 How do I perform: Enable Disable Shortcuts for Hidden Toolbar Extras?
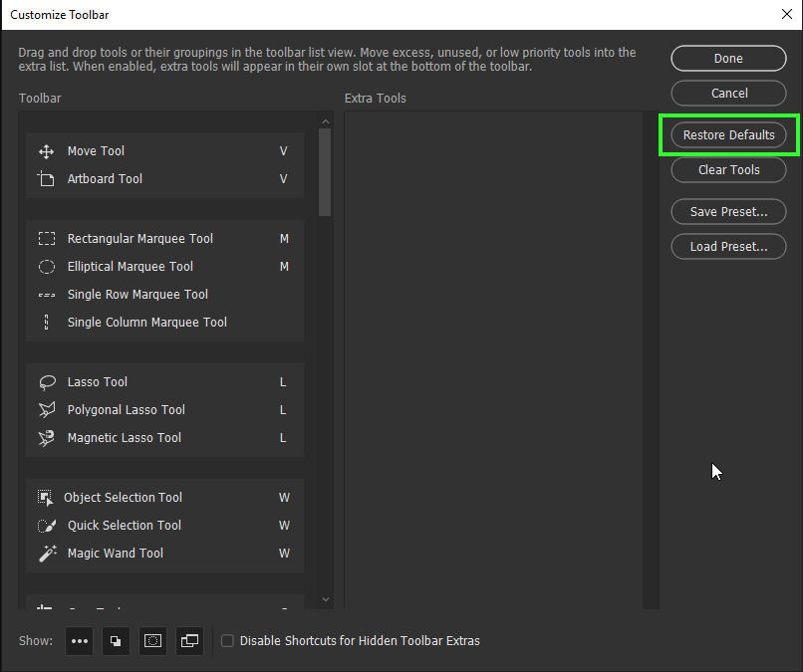point(227,640)
